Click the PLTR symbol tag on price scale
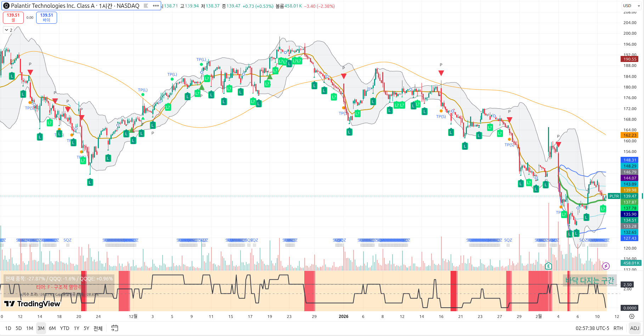Screen dimensions: 644x336 614,196
